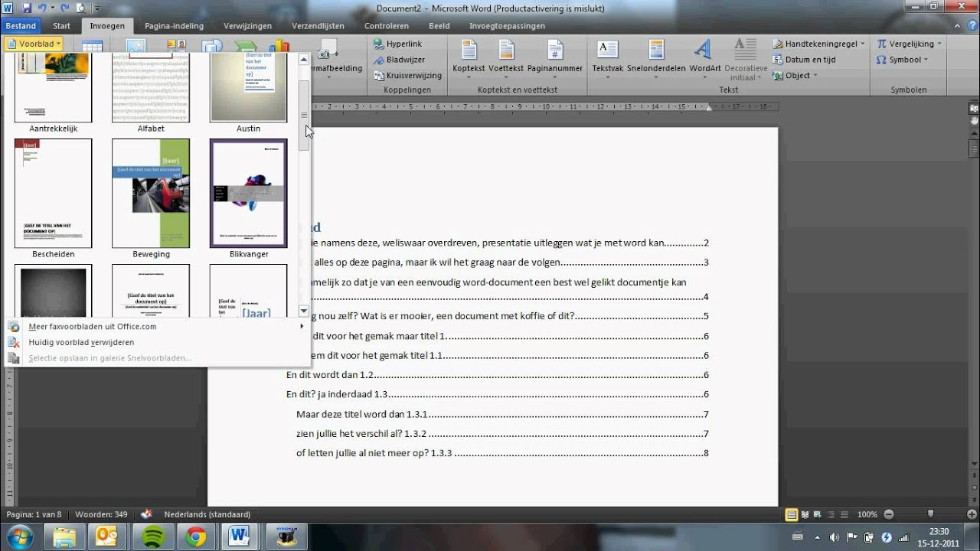Viewport: 980px width, 551px height.
Task: Click contents entry 'En dit wordt dan 1.2'
Action: click(497, 375)
